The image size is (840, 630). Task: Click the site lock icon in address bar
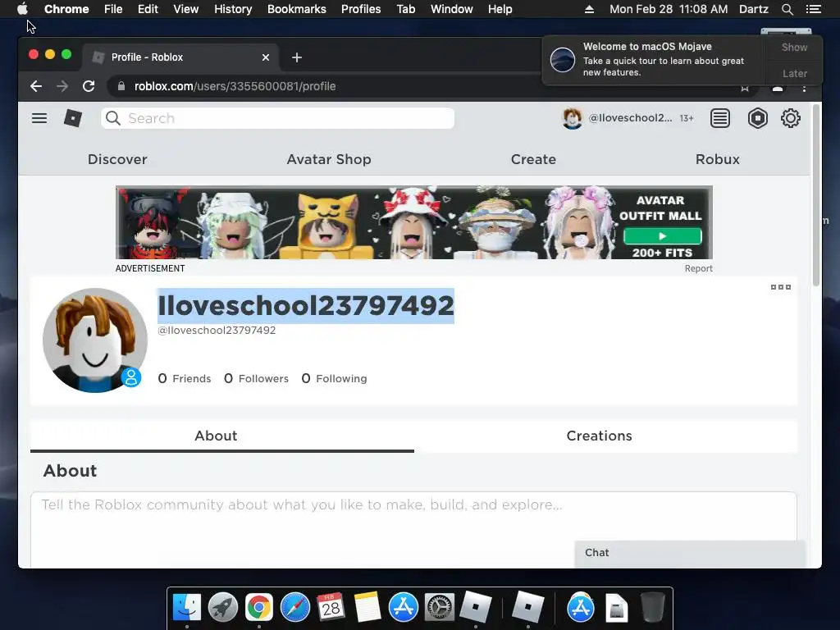[x=121, y=86]
